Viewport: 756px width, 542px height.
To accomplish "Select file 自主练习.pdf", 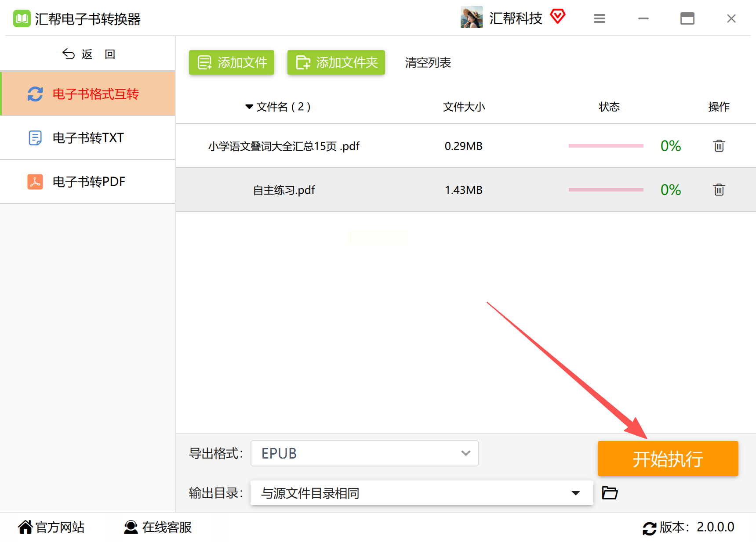I will [x=284, y=190].
